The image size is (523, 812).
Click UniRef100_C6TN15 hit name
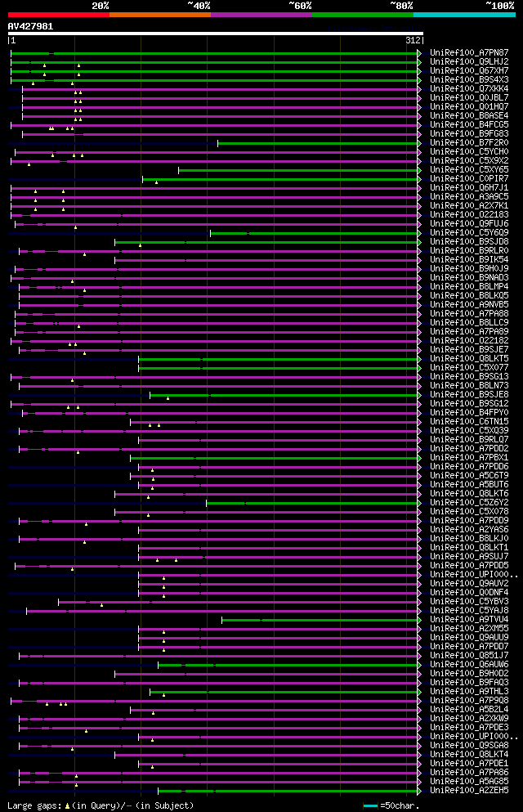click(469, 422)
